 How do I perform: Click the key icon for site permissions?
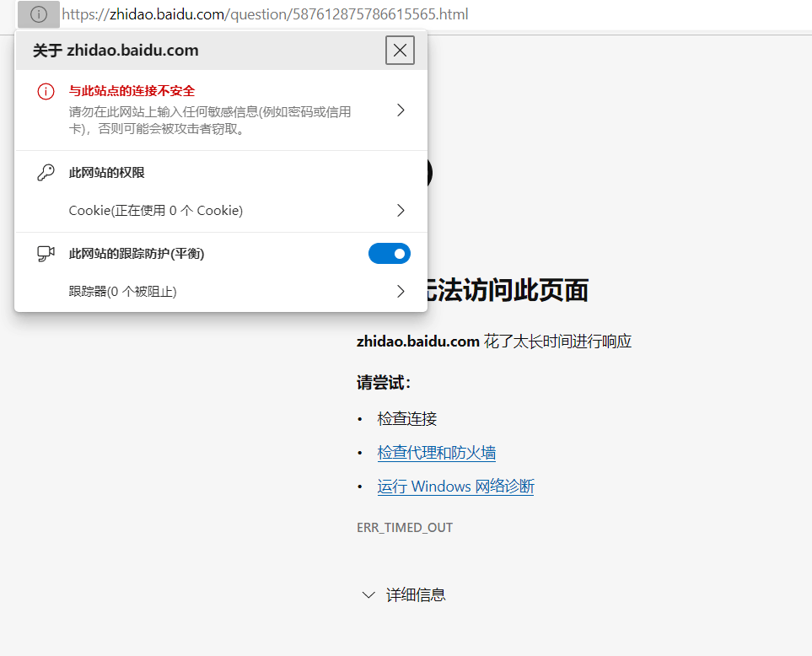46,172
